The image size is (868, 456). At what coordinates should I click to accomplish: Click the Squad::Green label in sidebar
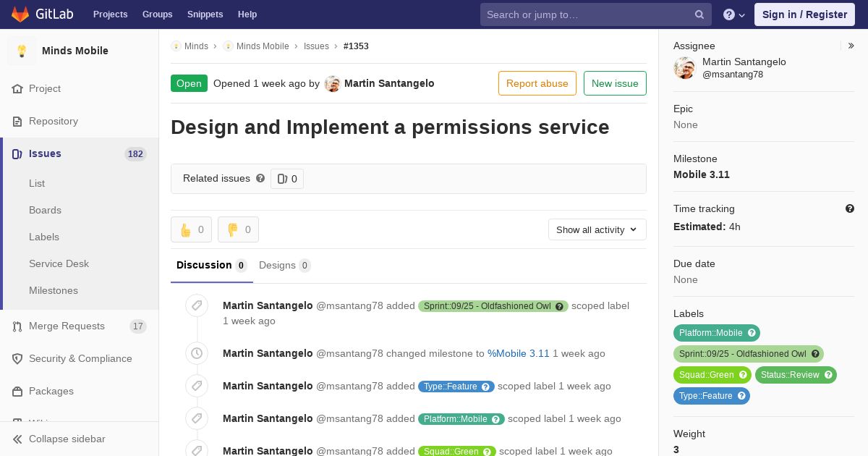click(x=705, y=375)
